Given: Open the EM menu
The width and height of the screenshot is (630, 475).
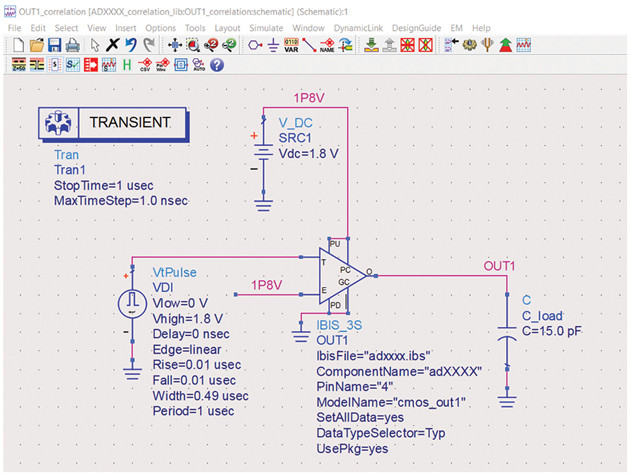Looking at the screenshot, I should click(x=456, y=28).
